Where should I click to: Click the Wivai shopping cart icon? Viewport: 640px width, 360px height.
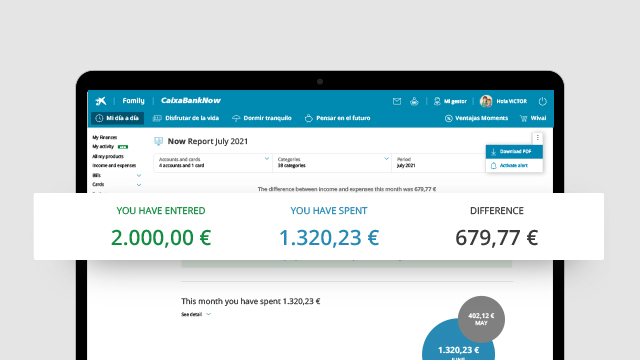pos(523,118)
